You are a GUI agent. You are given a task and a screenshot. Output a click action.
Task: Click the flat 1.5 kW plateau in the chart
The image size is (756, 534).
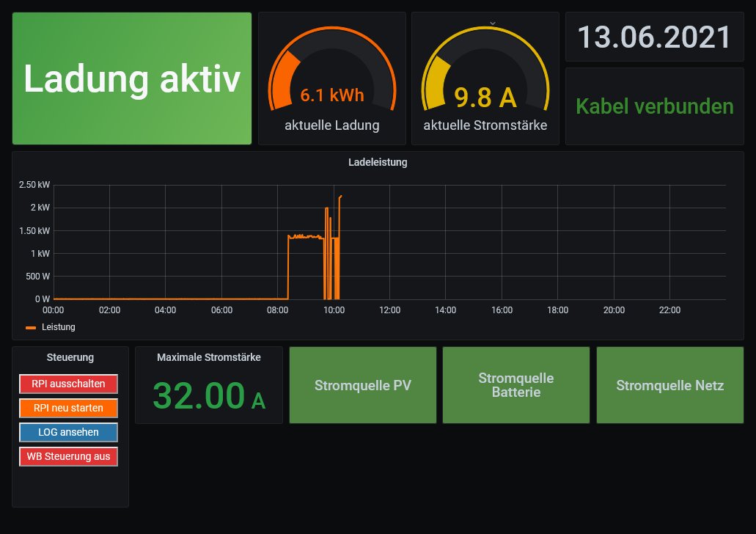click(304, 236)
